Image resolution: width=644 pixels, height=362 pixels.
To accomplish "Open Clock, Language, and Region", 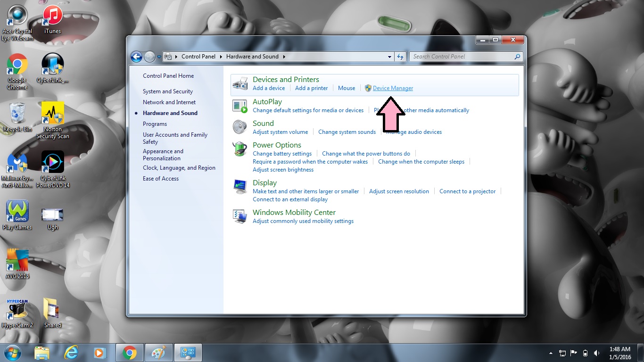I will point(179,168).
